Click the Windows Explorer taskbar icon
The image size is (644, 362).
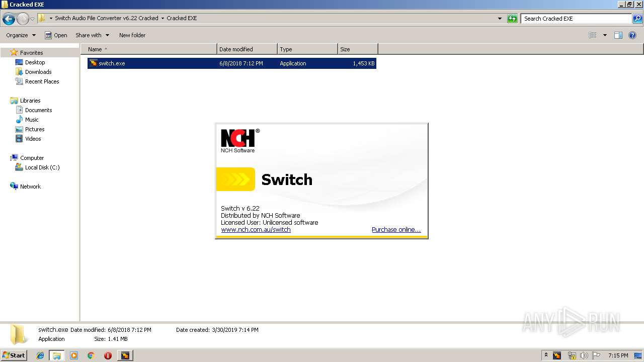coord(57,355)
